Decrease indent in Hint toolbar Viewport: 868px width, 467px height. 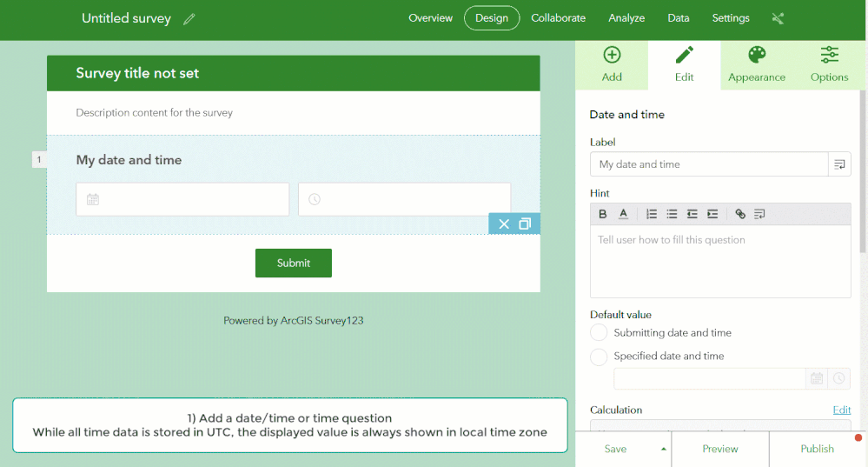point(692,214)
